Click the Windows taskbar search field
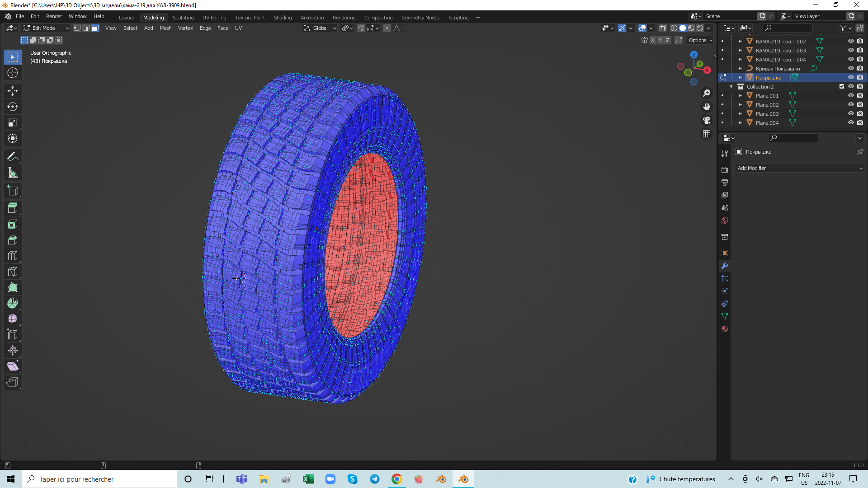868x488 pixels. (x=99, y=479)
